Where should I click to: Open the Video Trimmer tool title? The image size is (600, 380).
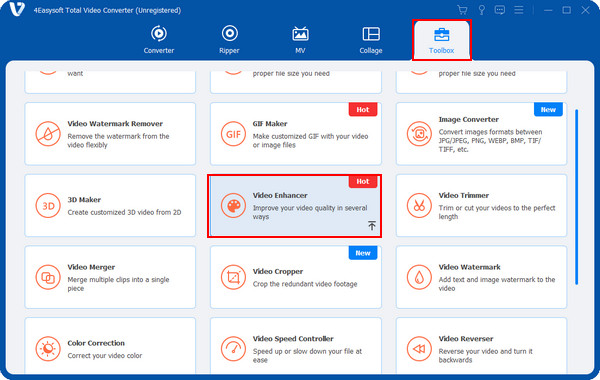pos(463,195)
